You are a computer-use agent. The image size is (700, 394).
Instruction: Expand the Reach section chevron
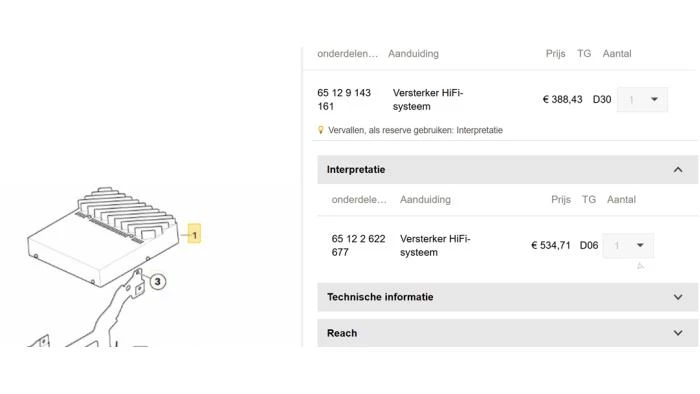(x=678, y=333)
